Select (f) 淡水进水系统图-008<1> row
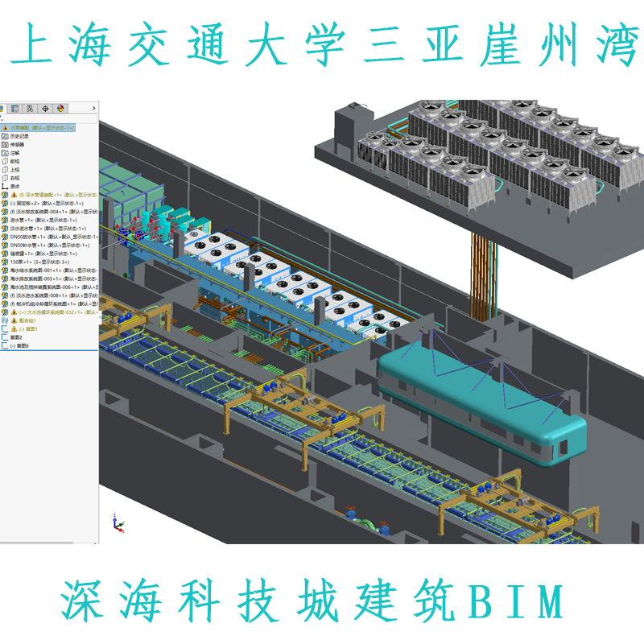The height and width of the screenshot is (644, 644). [49, 295]
